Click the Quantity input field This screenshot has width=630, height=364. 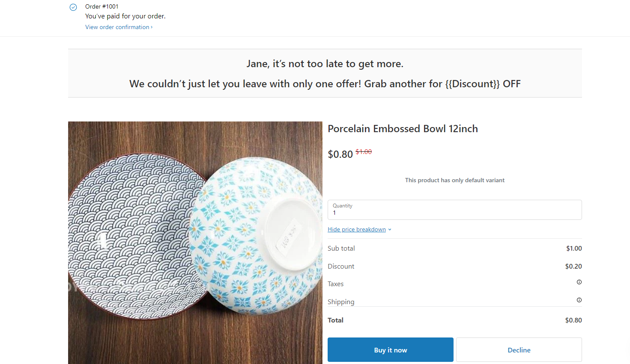pyautogui.click(x=454, y=212)
